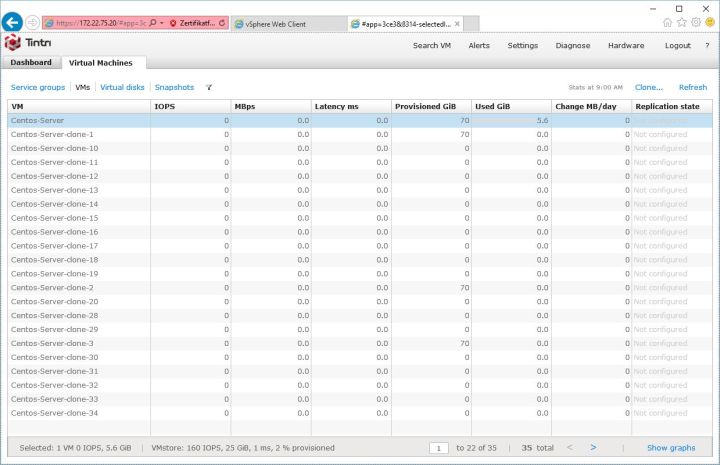Click the Clone... button

(648, 88)
